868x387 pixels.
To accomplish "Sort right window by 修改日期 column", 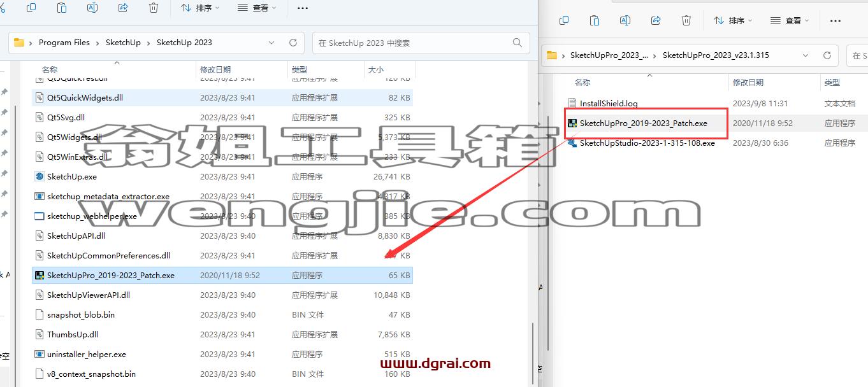I will coord(748,83).
